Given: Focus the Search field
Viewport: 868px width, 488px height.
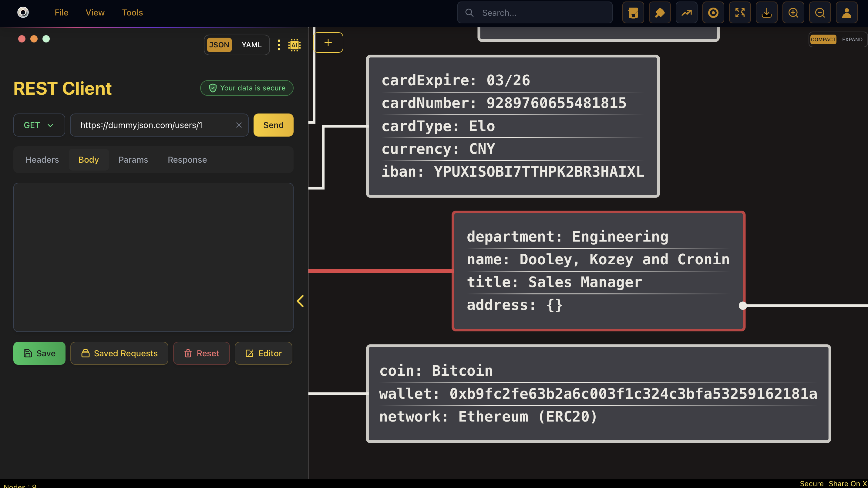Looking at the screenshot, I should click(x=535, y=13).
